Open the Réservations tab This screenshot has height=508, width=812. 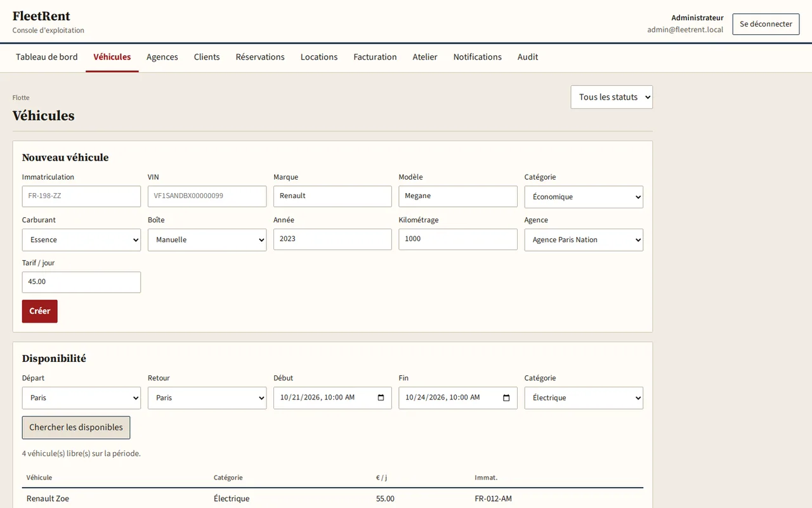(x=260, y=57)
